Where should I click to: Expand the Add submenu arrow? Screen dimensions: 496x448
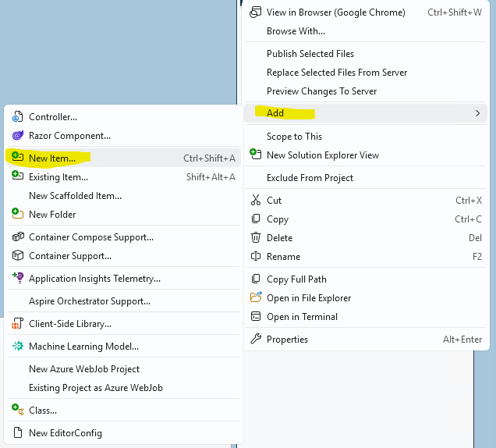[477, 113]
